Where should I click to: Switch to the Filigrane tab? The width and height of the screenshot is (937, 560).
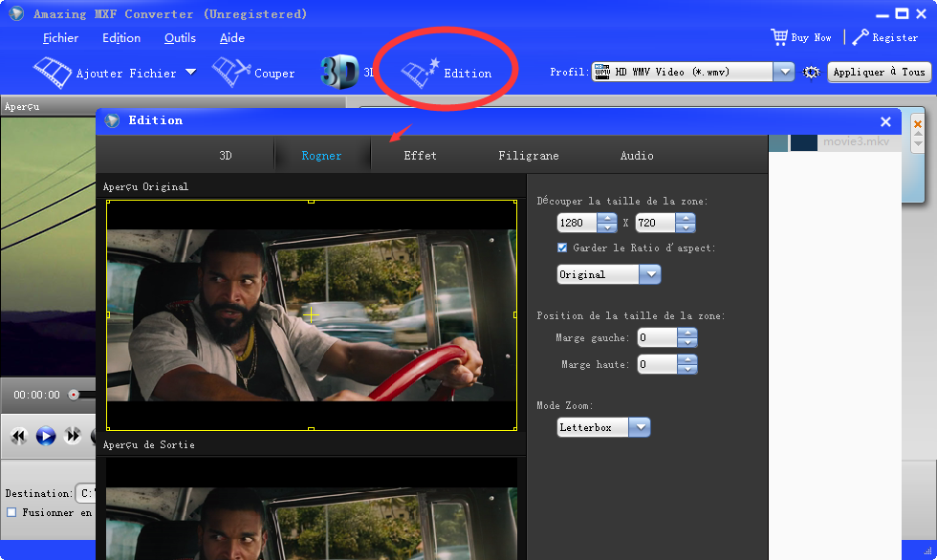click(x=528, y=155)
